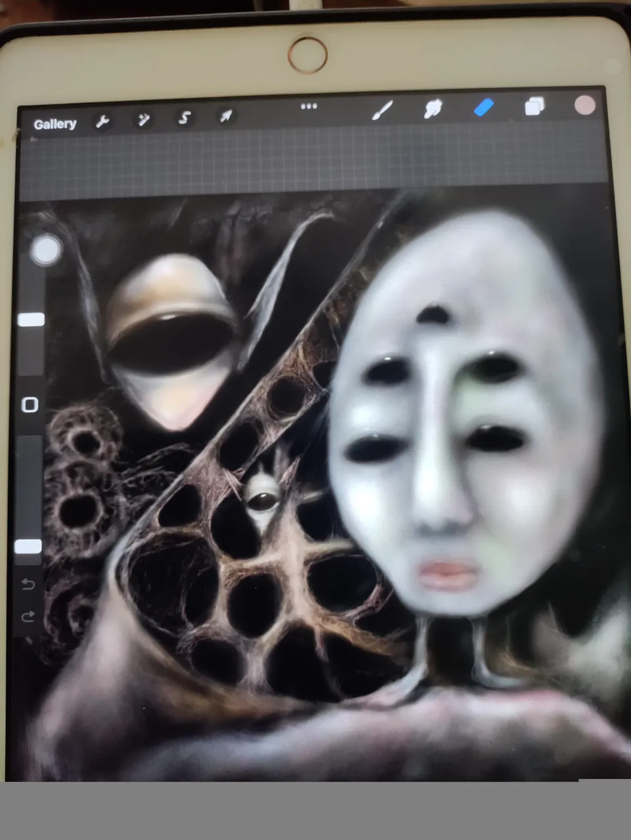This screenshot has height=840, width=631.
Task: Click the brush size slider handle
Action: 31,320
